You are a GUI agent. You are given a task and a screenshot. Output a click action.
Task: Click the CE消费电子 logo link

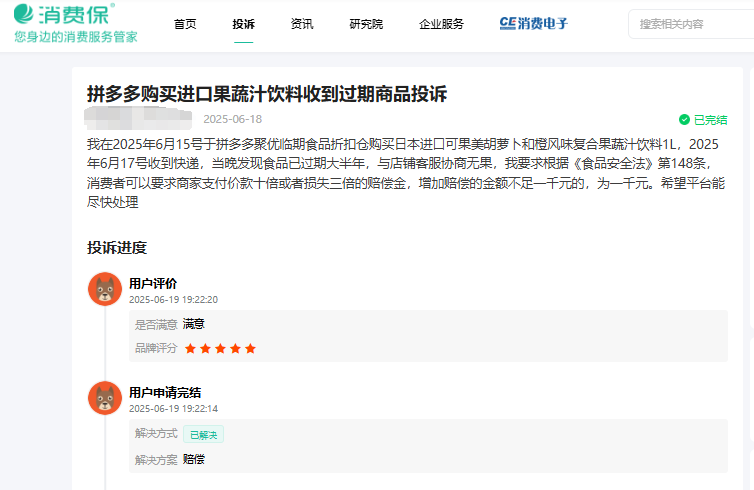click(534, 23)
